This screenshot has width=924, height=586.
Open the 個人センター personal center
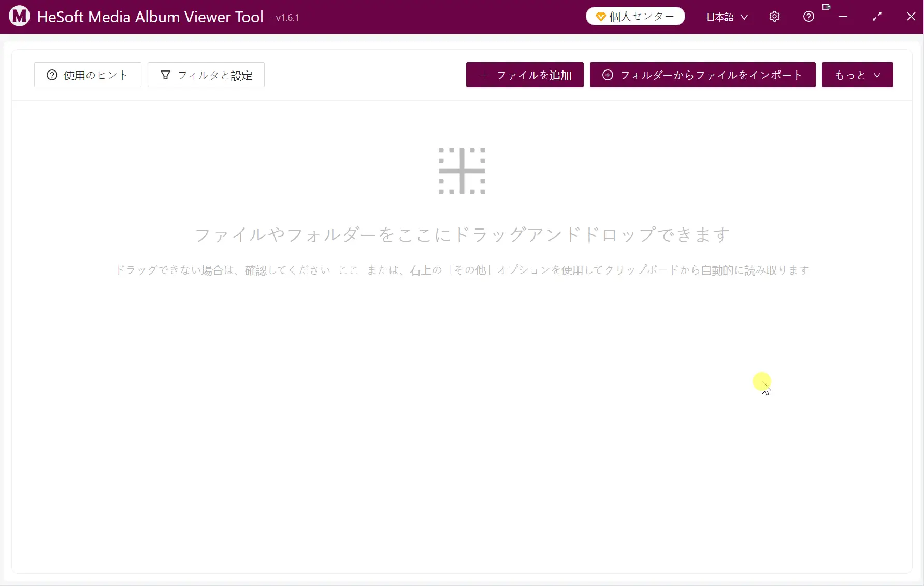coord(635,17)
